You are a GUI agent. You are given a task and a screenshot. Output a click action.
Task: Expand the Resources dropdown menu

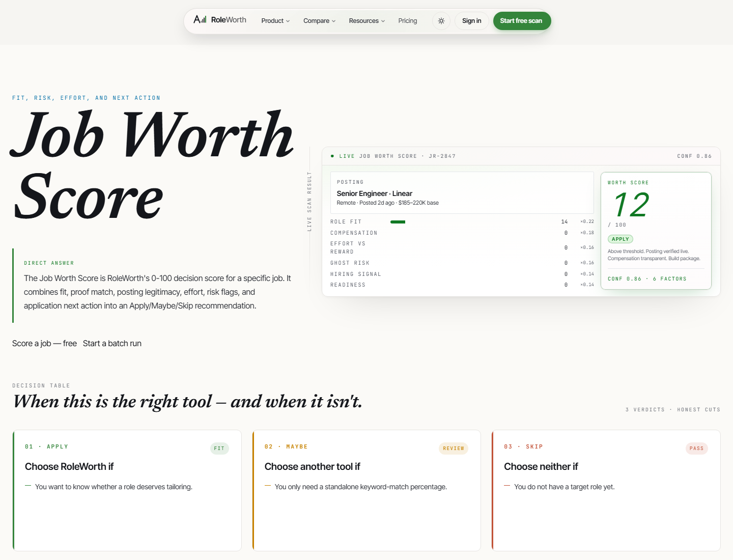coord(366,21)
